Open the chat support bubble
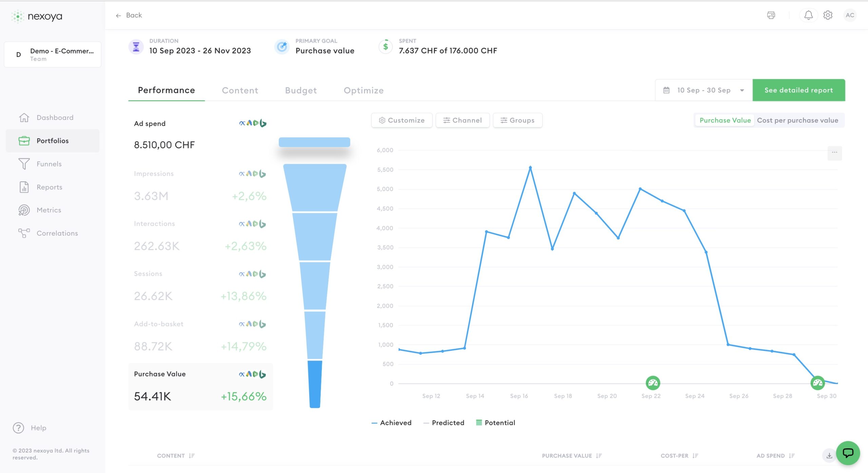Image resolution: width=868 pixels, height=473 pixels. point(848,453)
